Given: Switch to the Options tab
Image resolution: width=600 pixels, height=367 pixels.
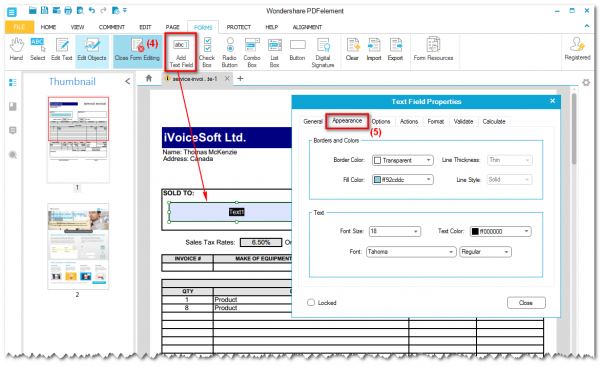Looking at the screenshot, I should [381, 121].
